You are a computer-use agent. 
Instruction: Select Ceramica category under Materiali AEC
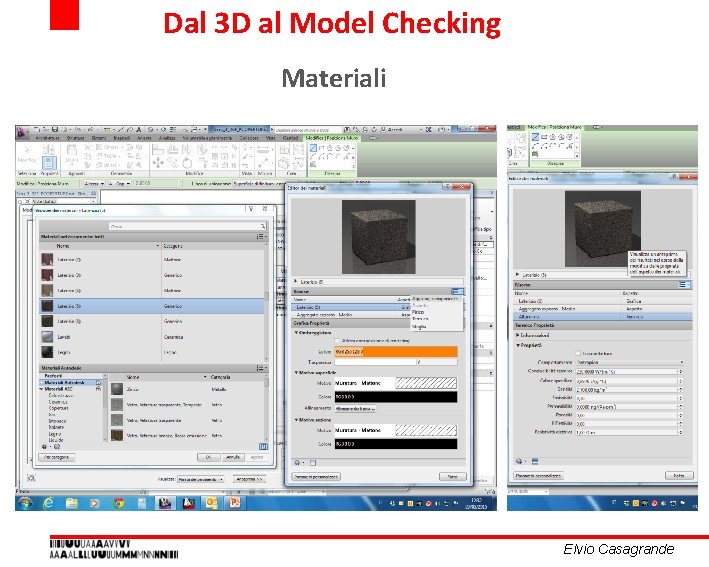58,402
